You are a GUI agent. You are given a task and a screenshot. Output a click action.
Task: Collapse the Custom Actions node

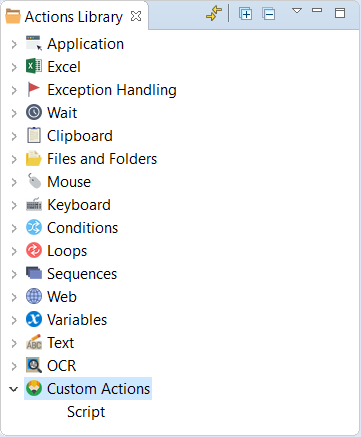(x=14, y=389)
